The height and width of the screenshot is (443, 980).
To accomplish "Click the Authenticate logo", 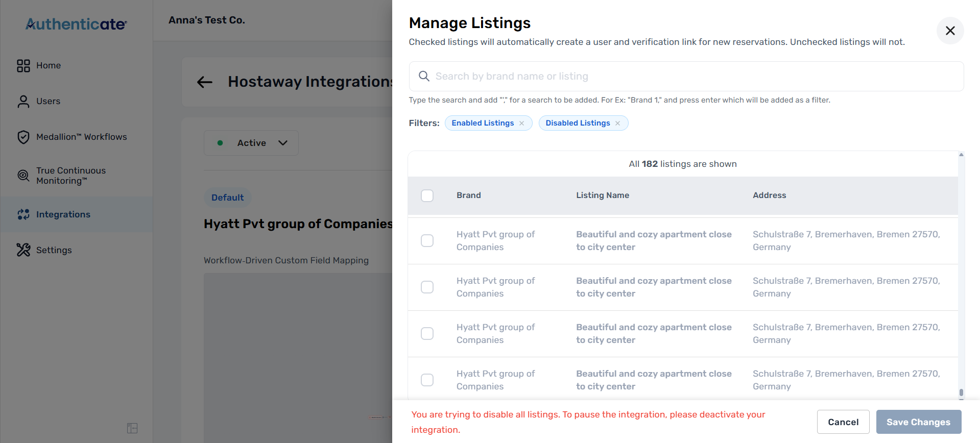I will [x=76, y=24].
